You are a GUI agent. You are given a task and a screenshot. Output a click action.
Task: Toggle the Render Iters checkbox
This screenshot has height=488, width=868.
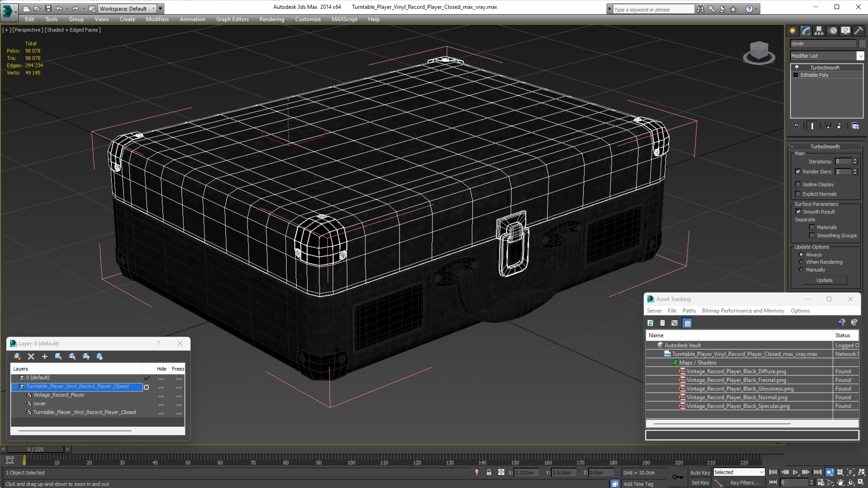click(798, 171)
